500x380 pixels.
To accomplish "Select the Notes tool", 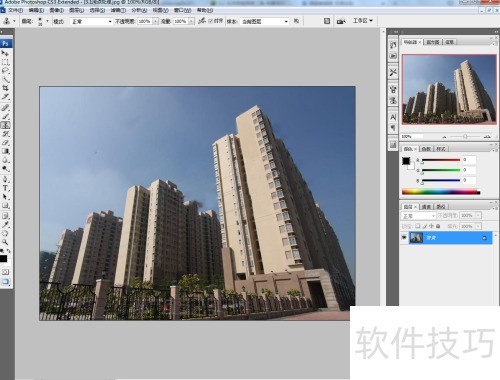I will (x=5, y=216).
